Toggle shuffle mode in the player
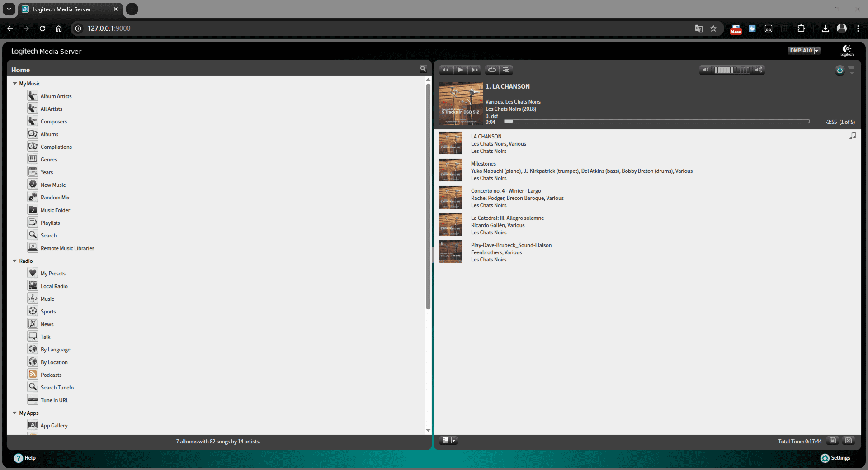Screen dimensions: 868x470 click(x=506, y=70)
